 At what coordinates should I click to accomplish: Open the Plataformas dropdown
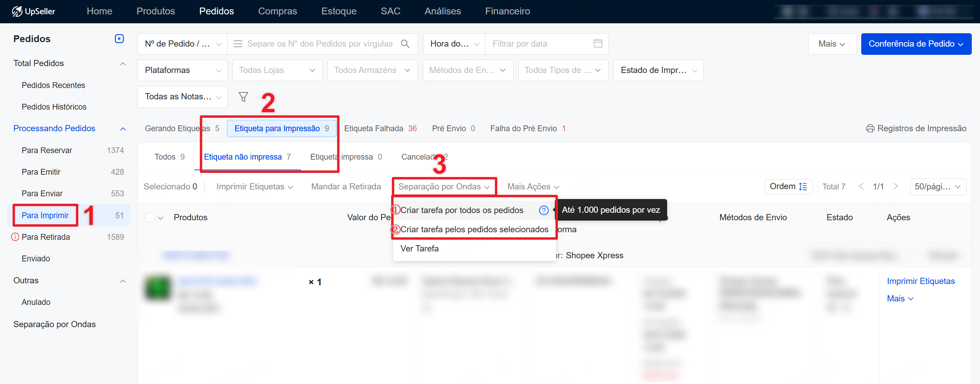tap(182, 71)
